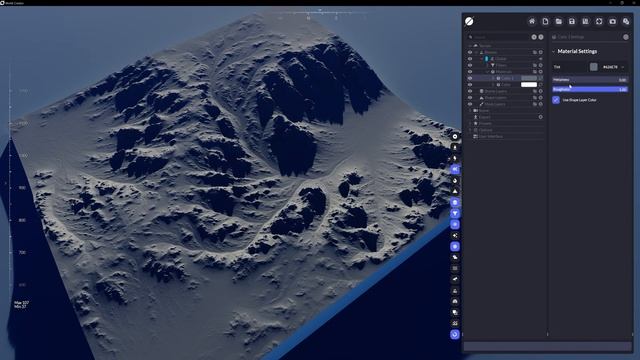This screenshot has height=360, width=640.
Task: Click the cloud icon in vertical toolbar
Action: point(455,258)
